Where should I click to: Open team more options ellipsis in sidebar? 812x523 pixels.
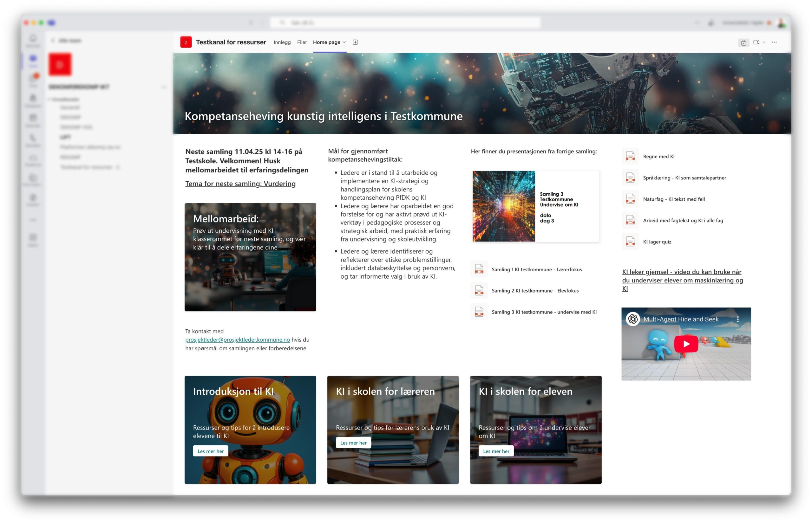point(164,87)
